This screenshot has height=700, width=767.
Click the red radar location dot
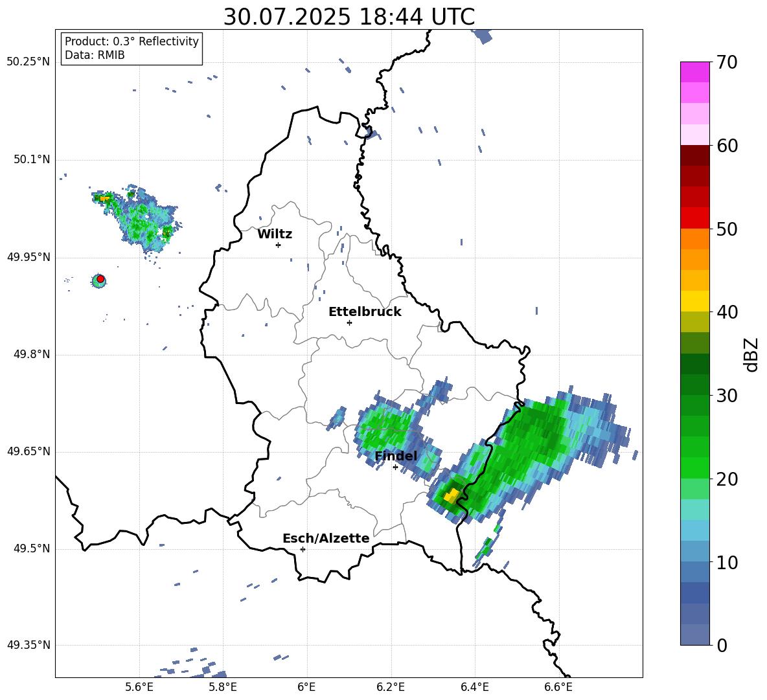[x=100, y=279]
